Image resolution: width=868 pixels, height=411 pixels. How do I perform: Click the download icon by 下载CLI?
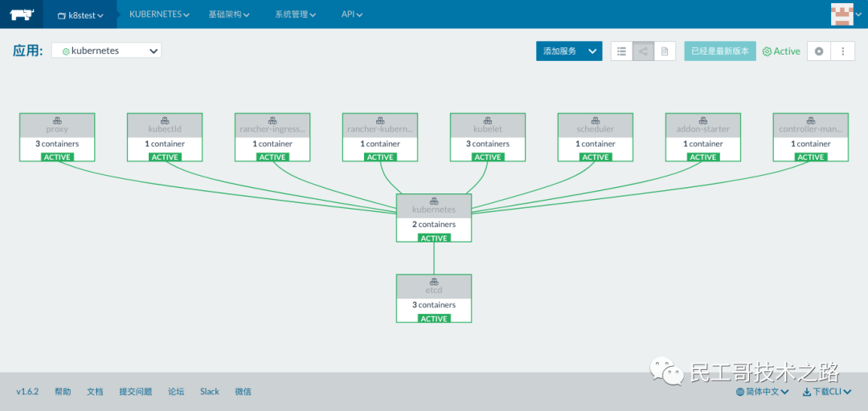click(807, 393)
